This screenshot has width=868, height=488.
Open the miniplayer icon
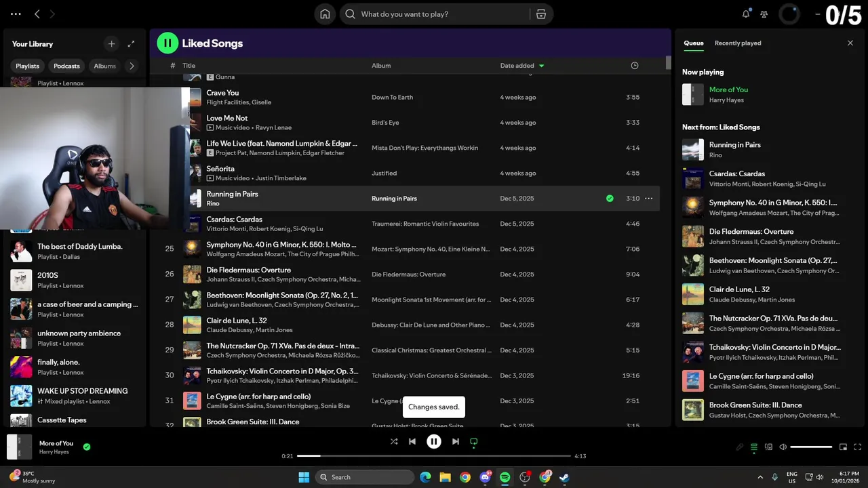tap(843, 447)
